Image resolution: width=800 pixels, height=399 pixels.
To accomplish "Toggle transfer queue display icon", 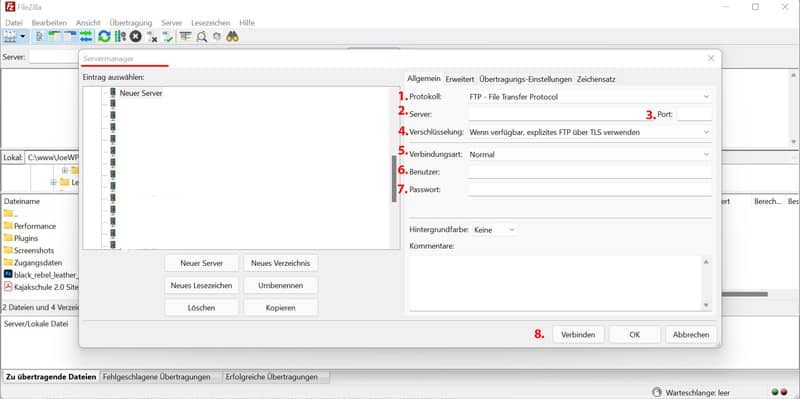I will point(86,37).
